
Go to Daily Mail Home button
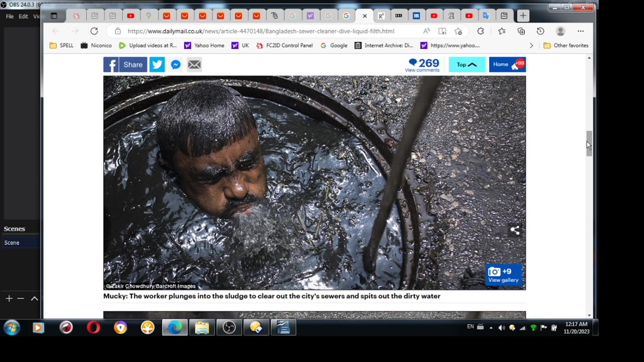507,64
